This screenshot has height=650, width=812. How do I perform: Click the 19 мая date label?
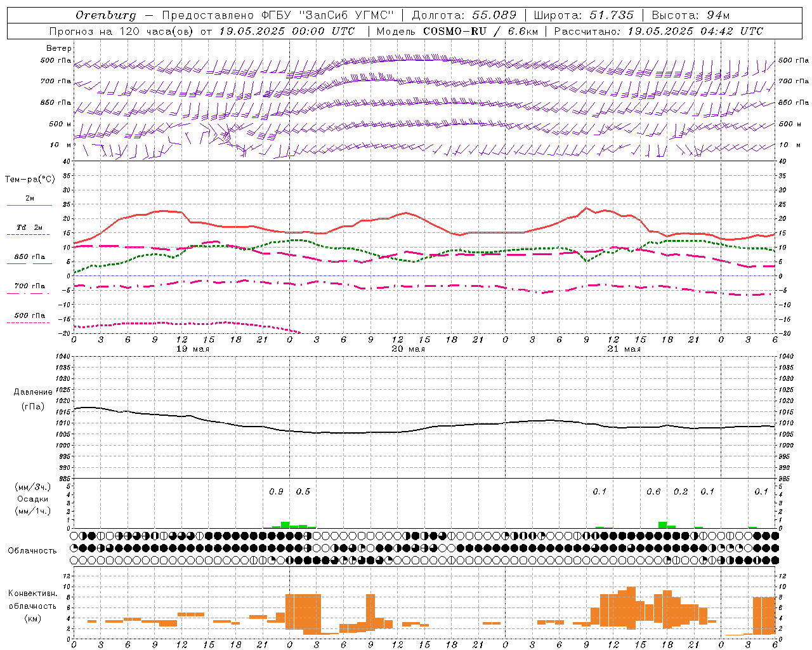193,348
